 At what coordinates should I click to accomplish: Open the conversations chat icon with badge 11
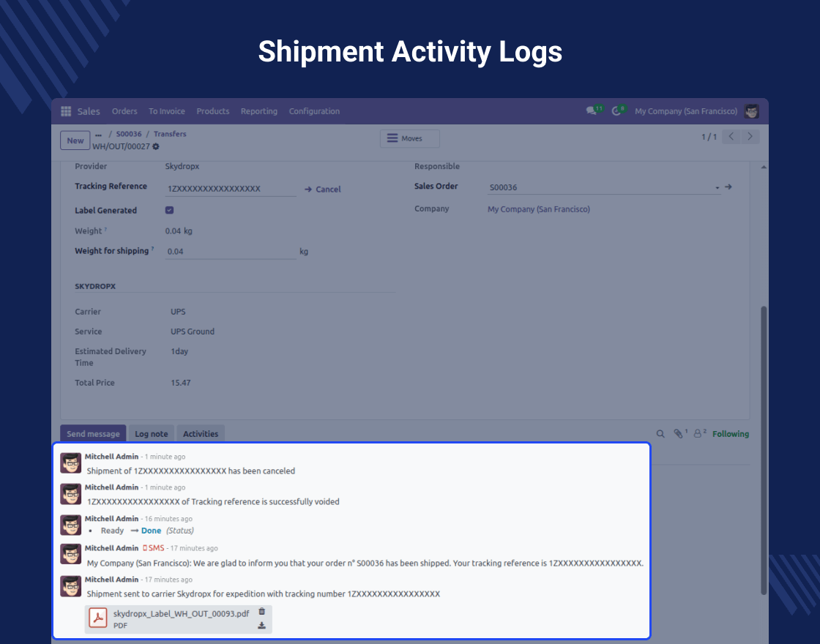coord(592,111)
